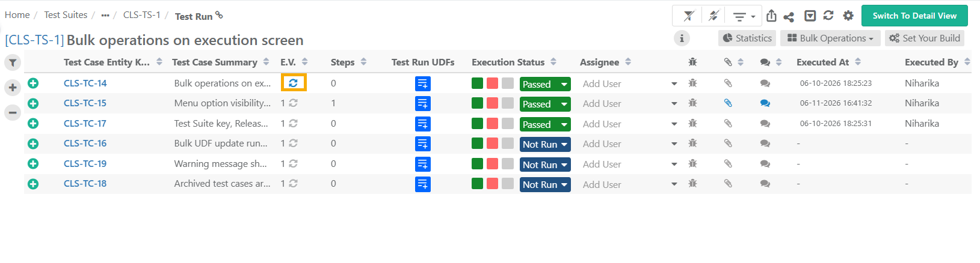Sort by Executed At column
Screen dimensions: 980x263
858,62
